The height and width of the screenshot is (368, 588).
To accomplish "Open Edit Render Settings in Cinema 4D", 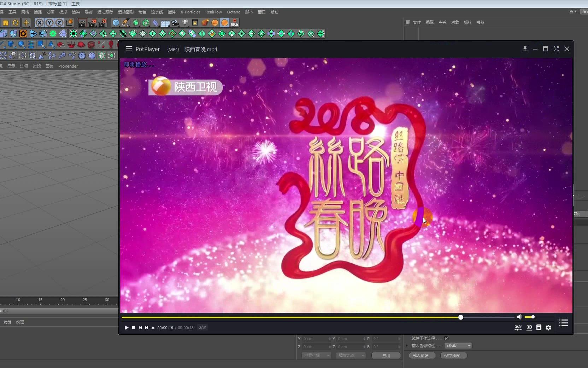I will point(102,23).
